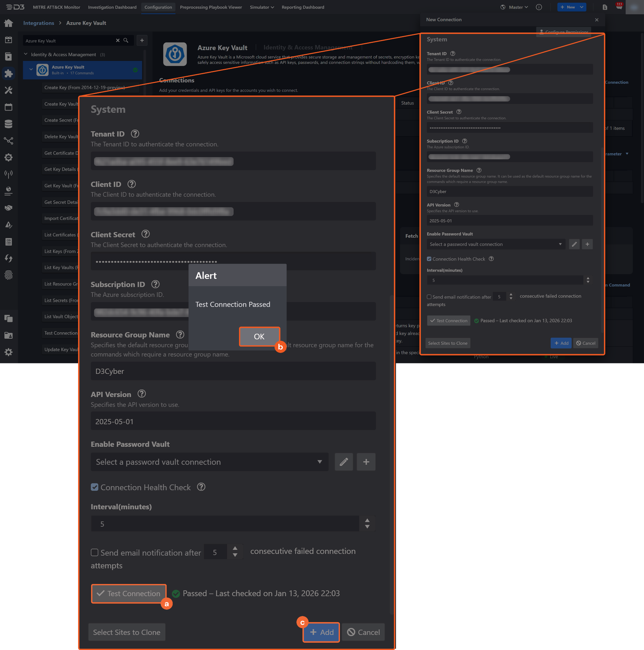644x650 pixels.
Task: Click OK in the Alert dialog
Action: pos(259,336)
